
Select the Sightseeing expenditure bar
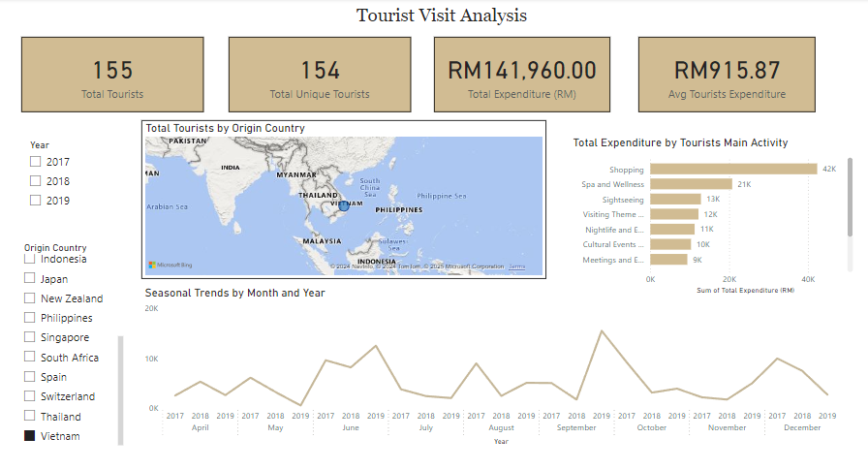pyautogui.click(x=675, y=200)
